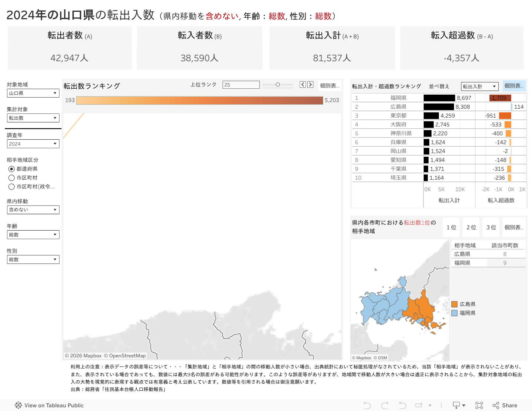Expand the 調査年 2024 dropdown
Screen dimensions: 532x411
(x=33, y=144)
